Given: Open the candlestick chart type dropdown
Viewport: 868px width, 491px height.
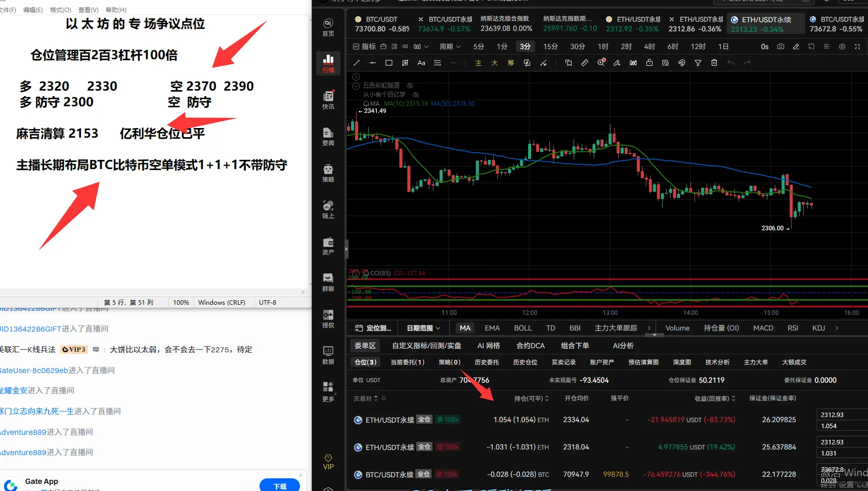Looking at the screenshot, I should click(x=421, y=47).
